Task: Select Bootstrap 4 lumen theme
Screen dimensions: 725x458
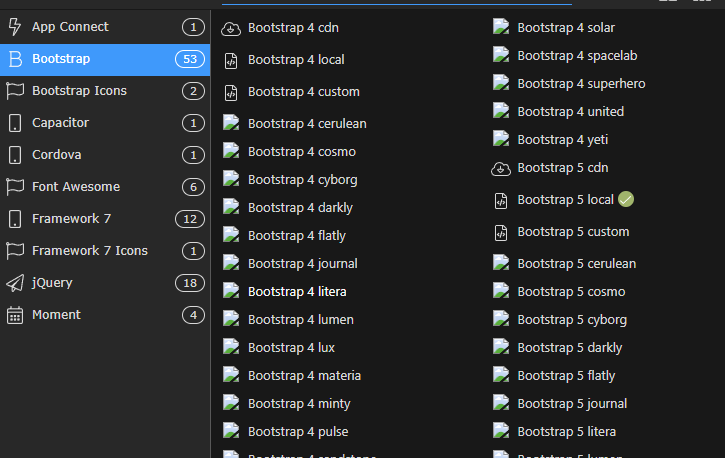Action: (x=301, y=319)
